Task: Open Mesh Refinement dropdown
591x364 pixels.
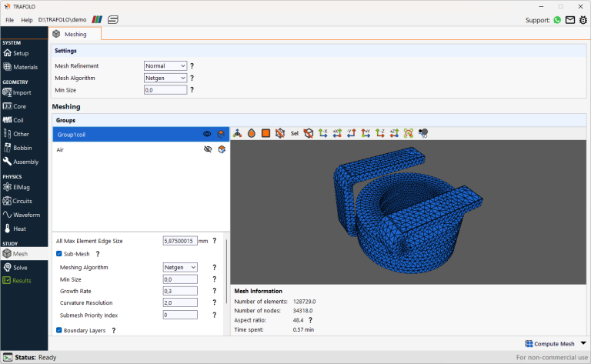Action: click(165, 66)
